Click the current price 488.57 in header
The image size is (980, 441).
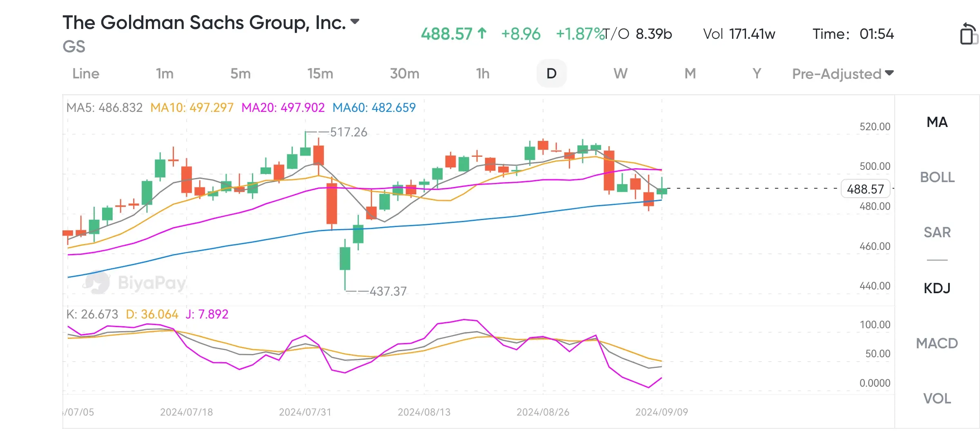pyautogui.click(x=447, y=34)
